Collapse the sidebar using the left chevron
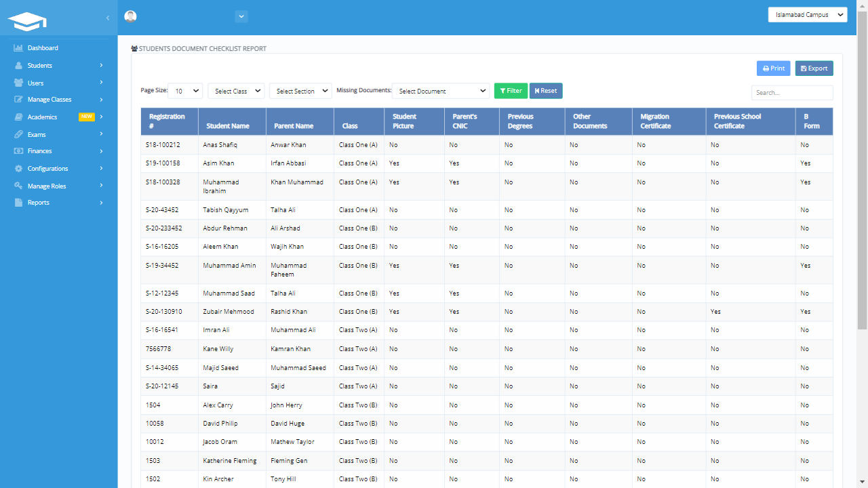Image resolution: width=868 pixels, height=488 pixels. coord(106,18)
